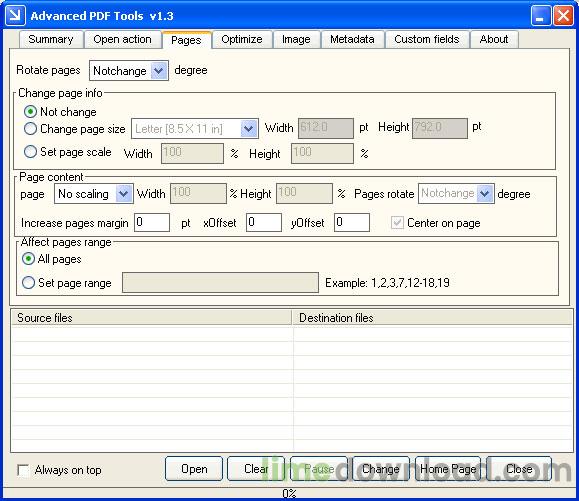Toggle the Center on page checkbox
579x501 pixels.
coord(397,223)
